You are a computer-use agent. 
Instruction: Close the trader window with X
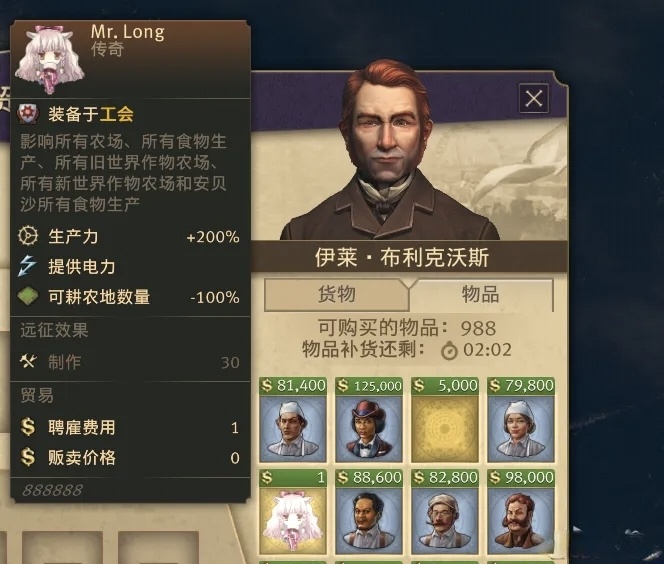tap(534, 99)
